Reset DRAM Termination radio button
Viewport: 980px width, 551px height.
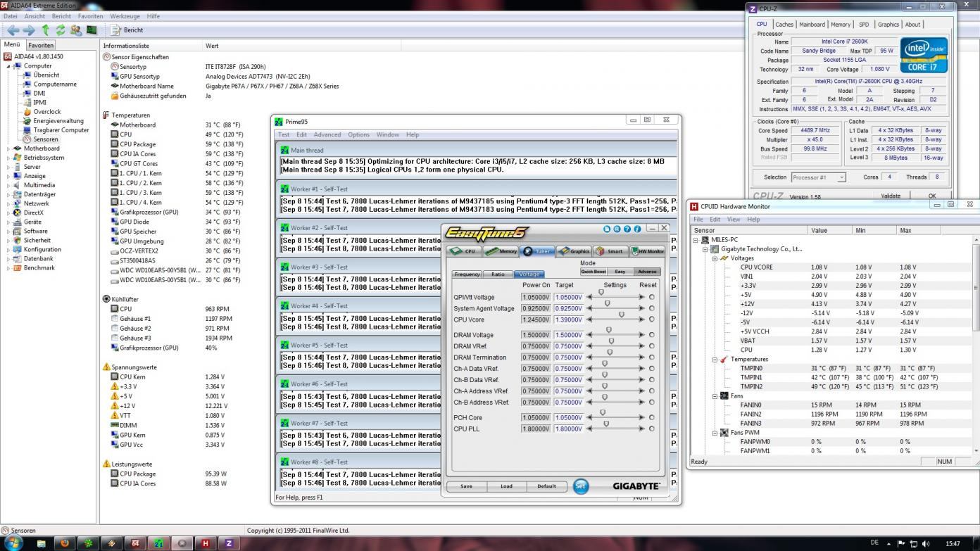tap(652, 357)
